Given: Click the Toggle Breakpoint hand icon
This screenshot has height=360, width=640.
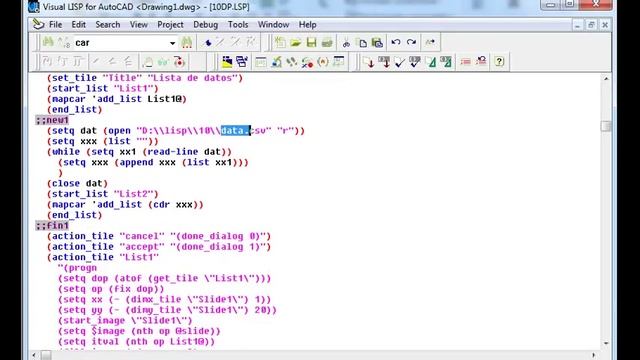Looking at the screenshot, I should tap(147, 62).
